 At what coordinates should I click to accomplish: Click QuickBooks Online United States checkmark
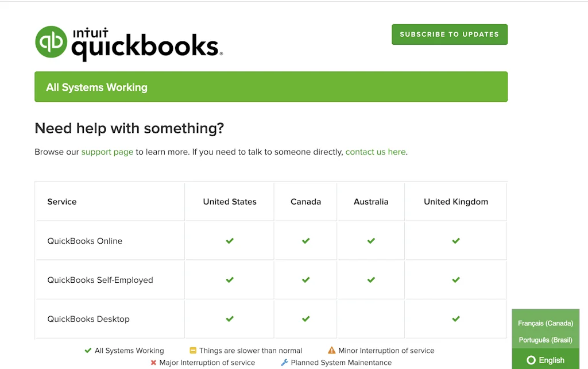(230, 241)
